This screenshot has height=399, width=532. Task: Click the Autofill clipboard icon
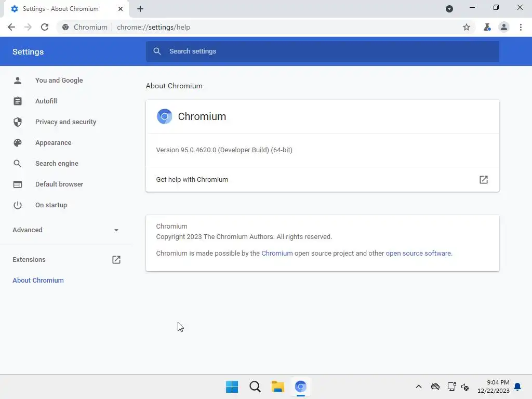pos(18,101)
